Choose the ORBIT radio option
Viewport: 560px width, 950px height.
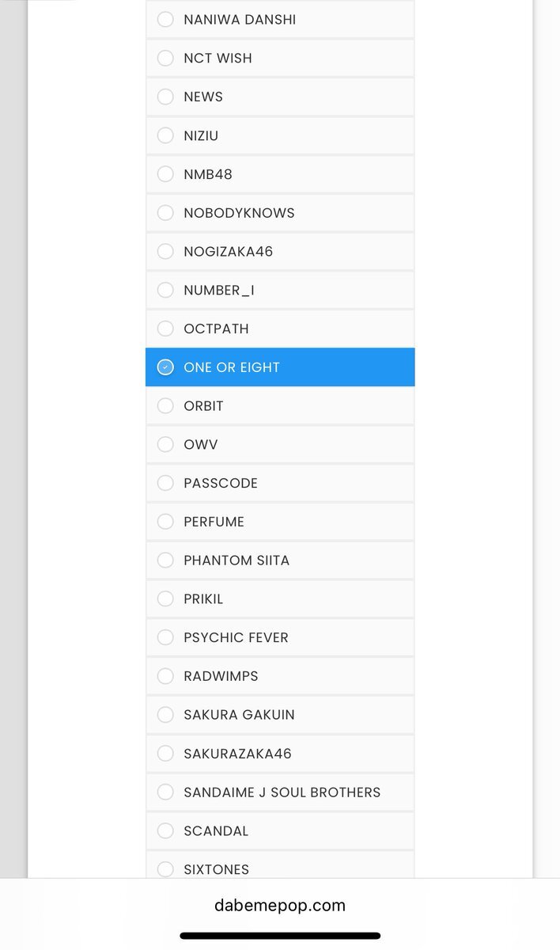tap(280, 405)
